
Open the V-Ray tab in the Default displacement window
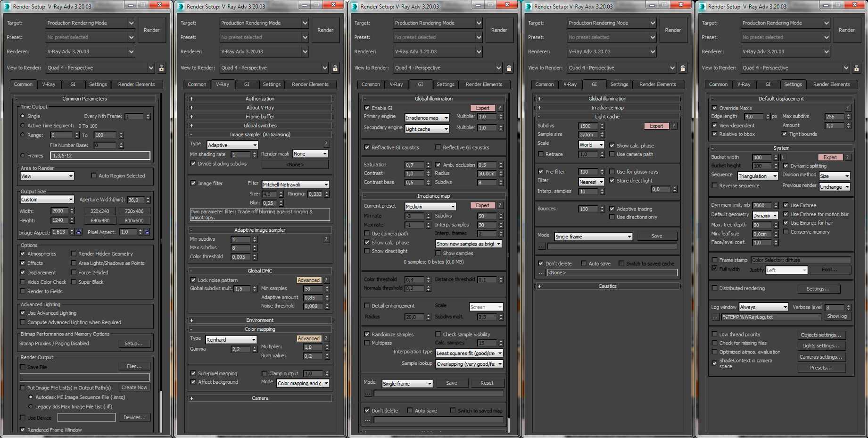coord(744,84)
